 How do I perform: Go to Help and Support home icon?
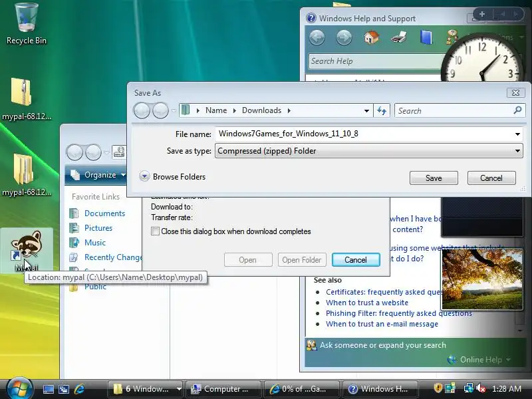372,37
